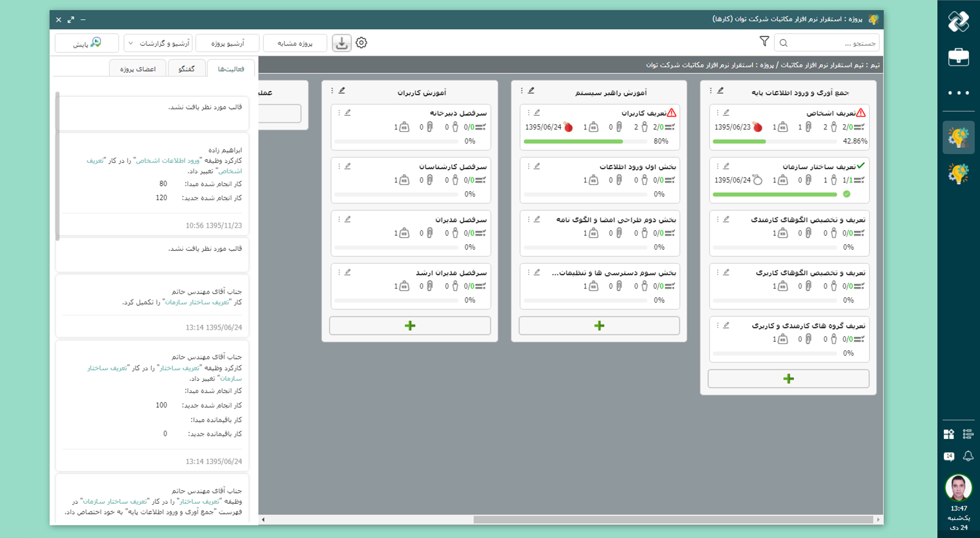Viewport: 980px width, 538px height.
Task: Open project settings gear icon
Action: pyautogui.click(x=361, y=43)
